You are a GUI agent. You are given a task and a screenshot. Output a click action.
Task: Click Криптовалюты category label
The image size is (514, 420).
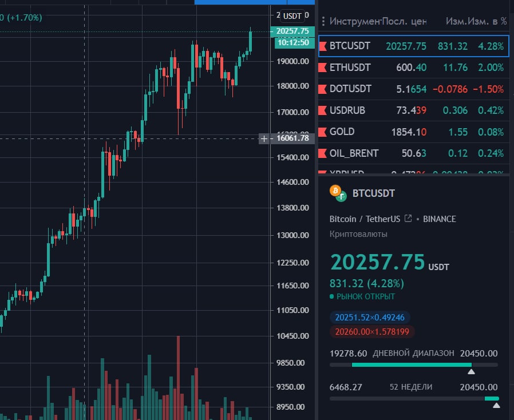point(358,234)
